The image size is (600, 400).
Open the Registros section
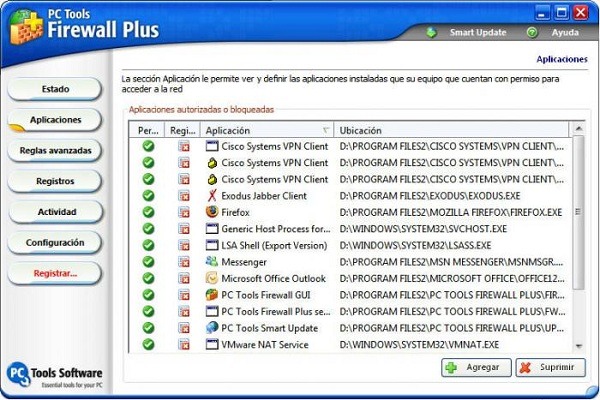pos(55,181)
